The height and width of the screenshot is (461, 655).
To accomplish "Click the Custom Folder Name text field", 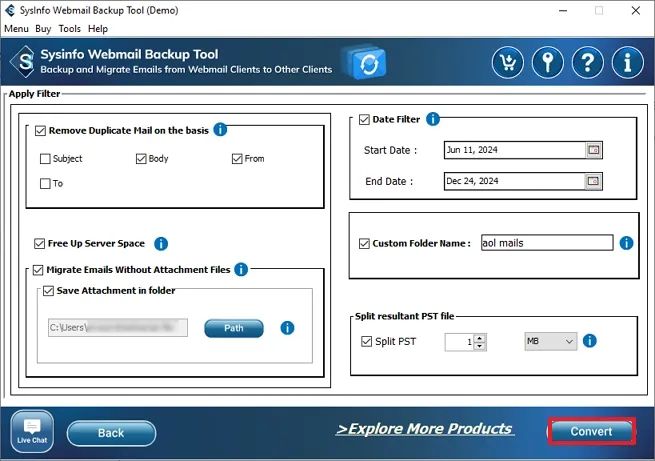I will tap(547, 243).
